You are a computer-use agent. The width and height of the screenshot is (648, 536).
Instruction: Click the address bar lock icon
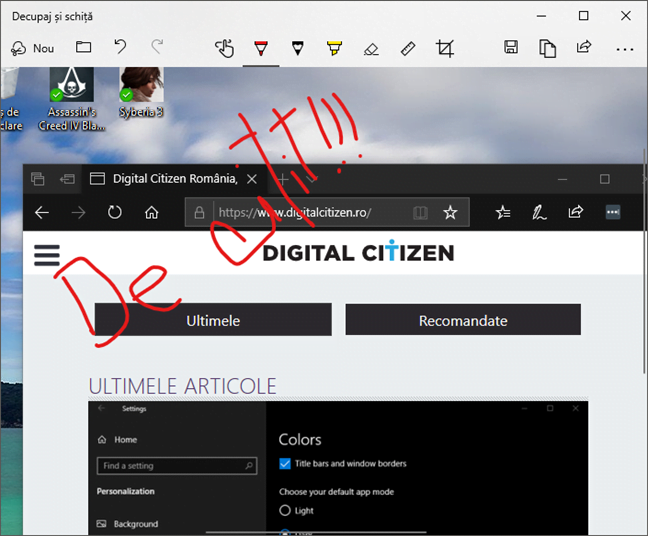pyautogui.click(x=199, y=212)
